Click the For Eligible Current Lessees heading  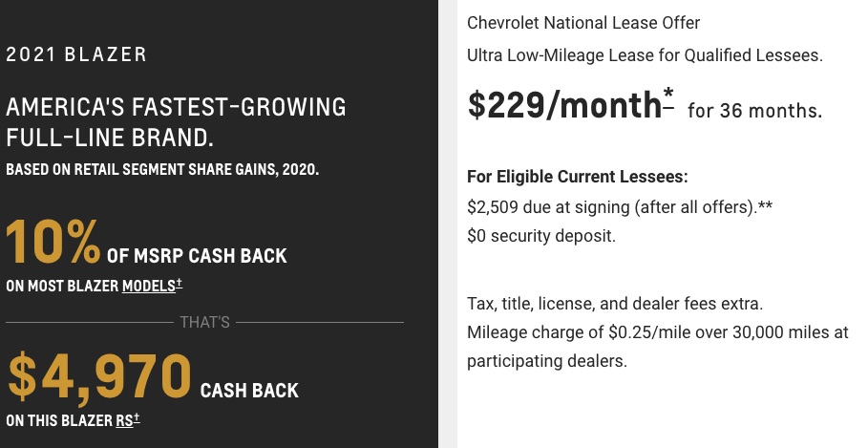578,177
